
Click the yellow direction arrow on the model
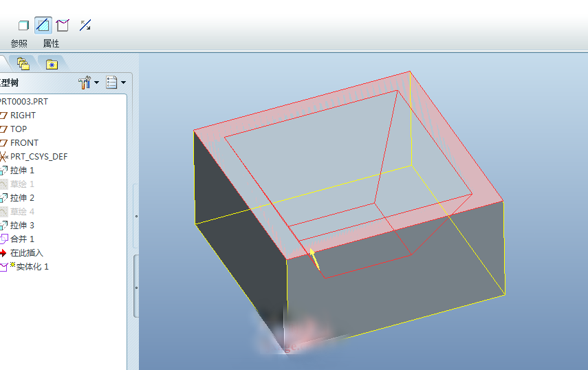(314, 259)
